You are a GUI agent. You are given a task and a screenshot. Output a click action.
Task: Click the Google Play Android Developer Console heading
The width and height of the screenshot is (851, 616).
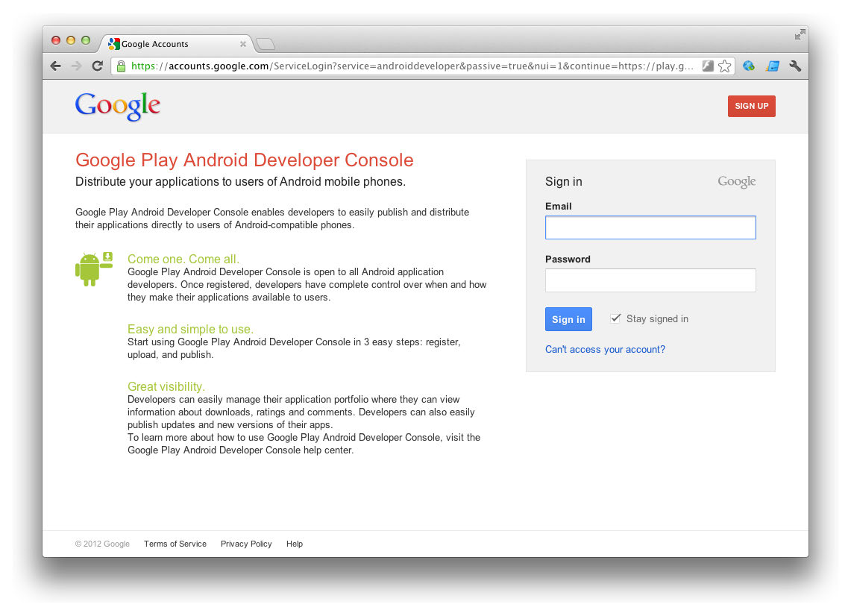coord(244,160)
